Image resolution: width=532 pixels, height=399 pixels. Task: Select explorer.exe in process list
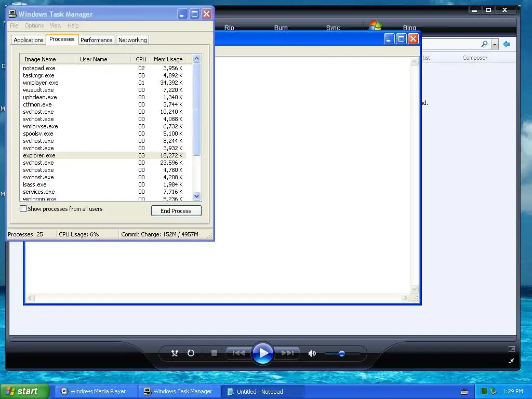103,155
